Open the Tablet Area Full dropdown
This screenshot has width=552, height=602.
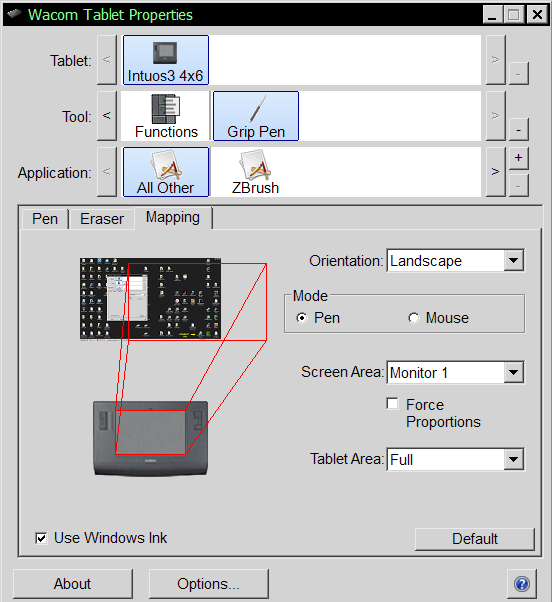point(455,459)
